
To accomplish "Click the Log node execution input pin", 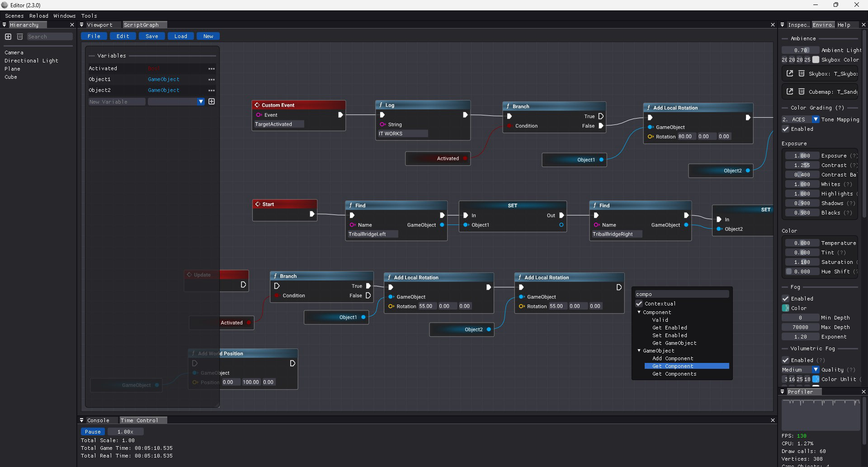I will (382, 115).
